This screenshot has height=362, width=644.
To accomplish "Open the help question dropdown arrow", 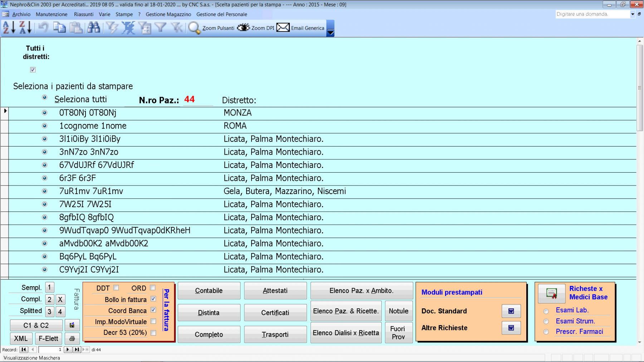I will click(x=633, y=14).
